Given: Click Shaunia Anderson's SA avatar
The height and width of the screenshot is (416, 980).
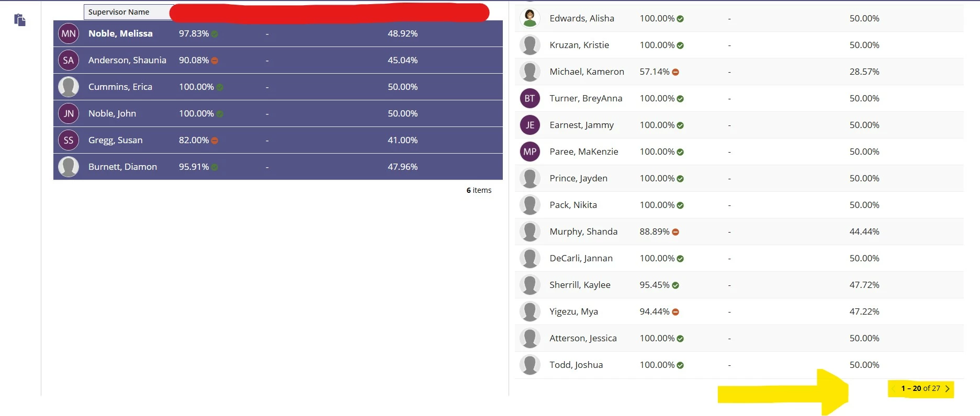Looking at the screenshot, I should [69, 60].
